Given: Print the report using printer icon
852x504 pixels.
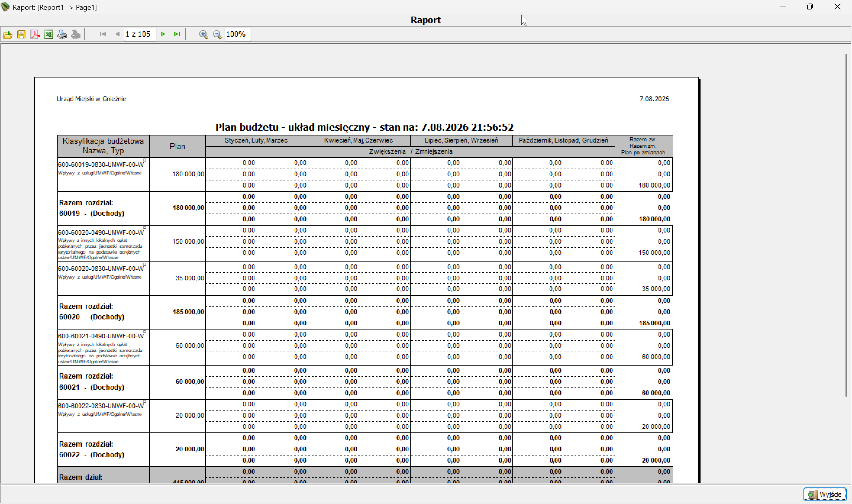Looking at the screenshot, I should pos(62,34).
